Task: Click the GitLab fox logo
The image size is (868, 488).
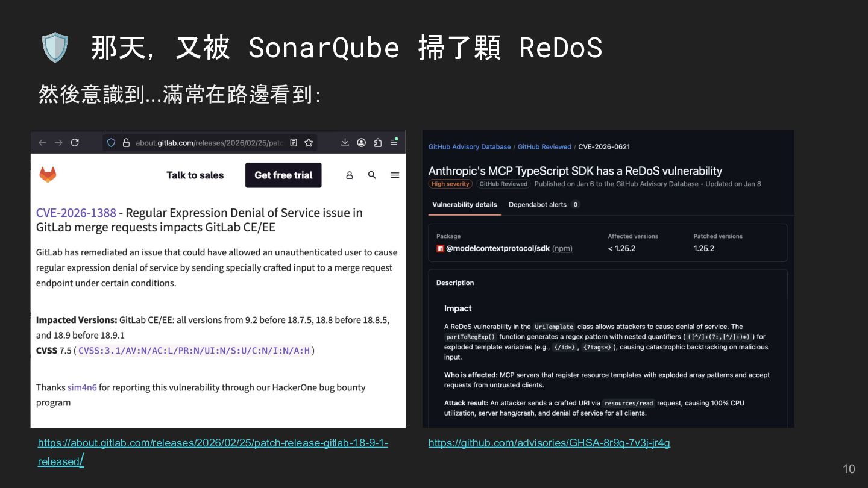Action: (x=48, y=175)
